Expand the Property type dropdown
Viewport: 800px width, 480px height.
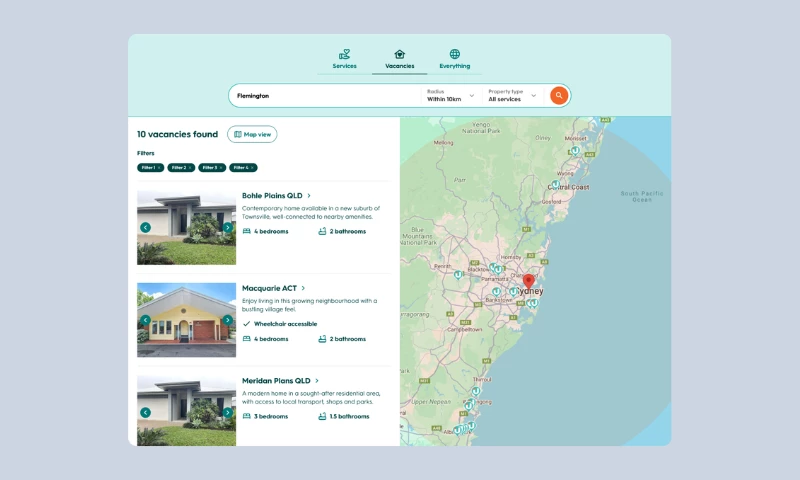point(512,95)
